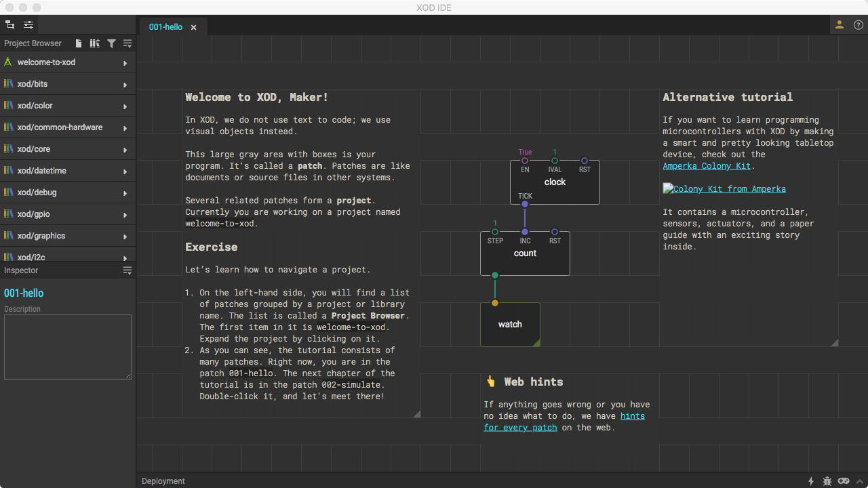
Task: Open the Project Browser panel menu
Action: [x=127, y=43]
